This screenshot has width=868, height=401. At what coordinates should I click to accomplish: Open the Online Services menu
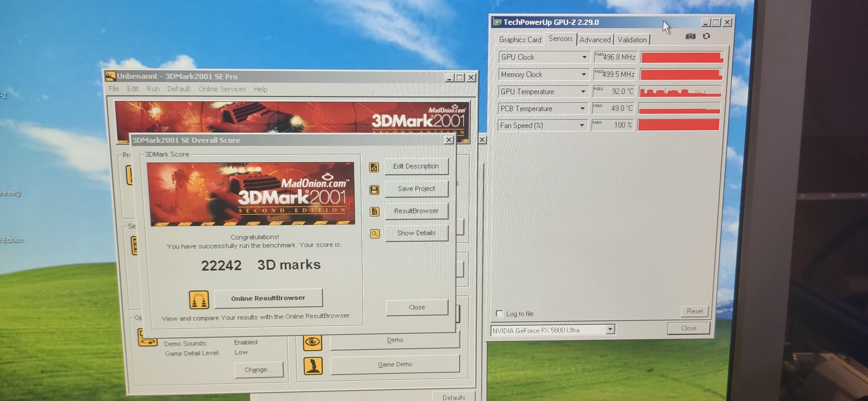pos(222,89)
